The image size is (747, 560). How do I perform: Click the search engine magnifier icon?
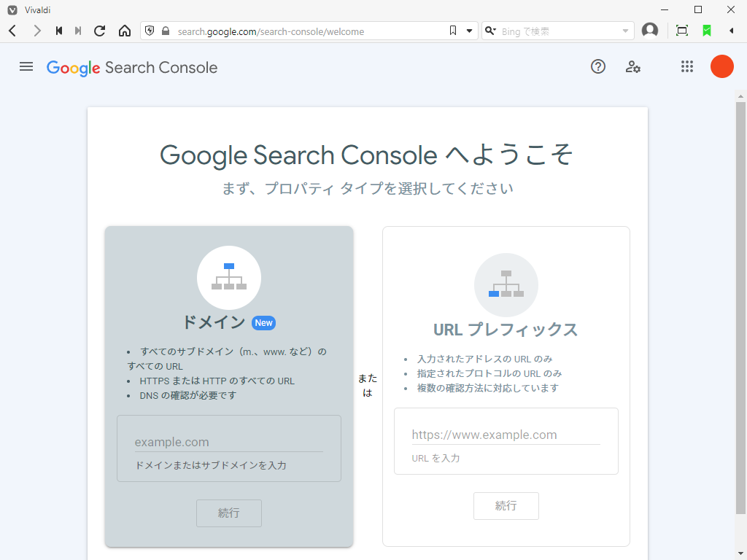[490, 31]
